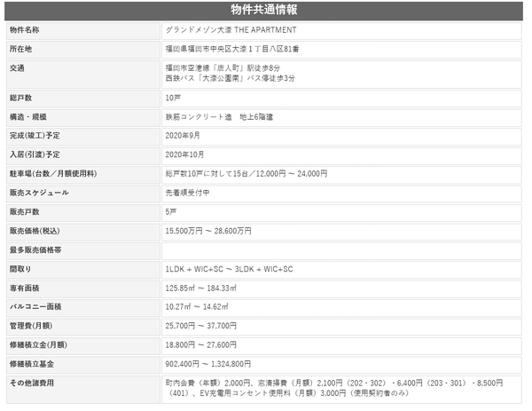Screen dimensions: 532x411
Task: Click the 修繕積立基金 amount value
Action: (208, 364)
